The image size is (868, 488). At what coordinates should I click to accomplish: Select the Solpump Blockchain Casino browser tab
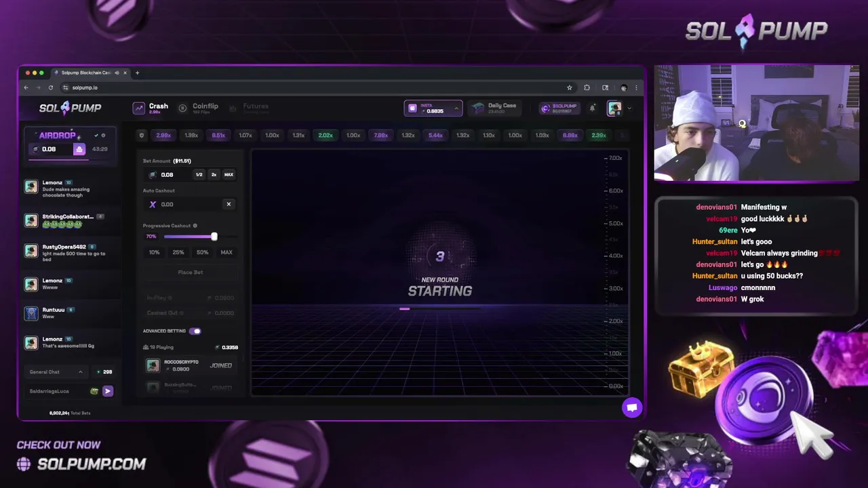pyautogui.click(x=90, y=73)
